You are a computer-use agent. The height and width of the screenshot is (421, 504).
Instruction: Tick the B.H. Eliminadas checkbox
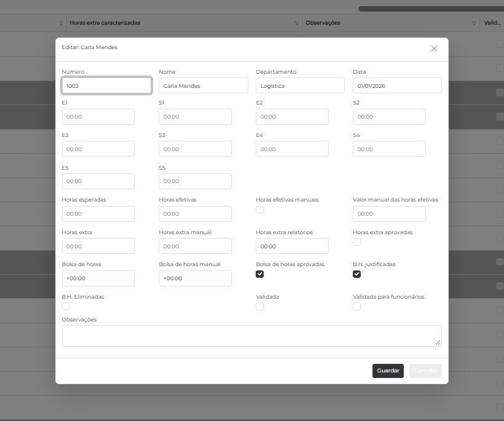(66, 306)
